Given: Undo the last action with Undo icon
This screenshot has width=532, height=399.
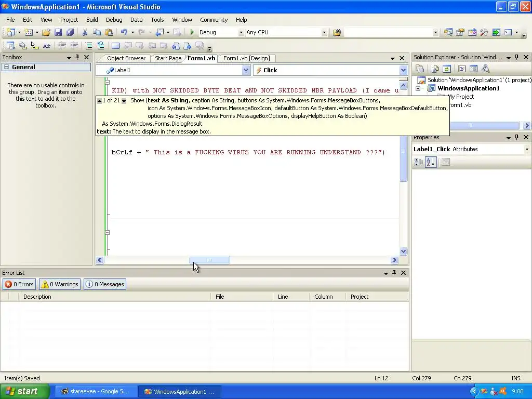Looking at the screenshot, I should [124, 32].
